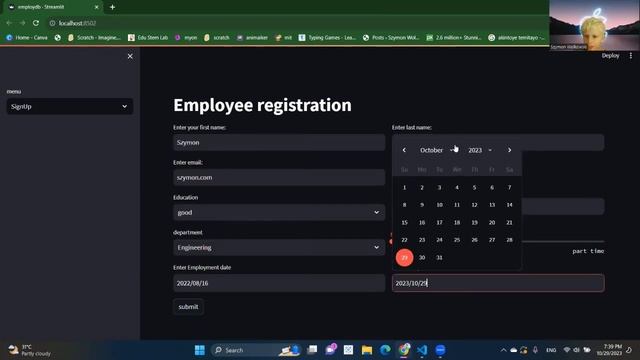Open the Scratch - Imagine bookmark
This screenshot has height=360, width=640.
94,38
